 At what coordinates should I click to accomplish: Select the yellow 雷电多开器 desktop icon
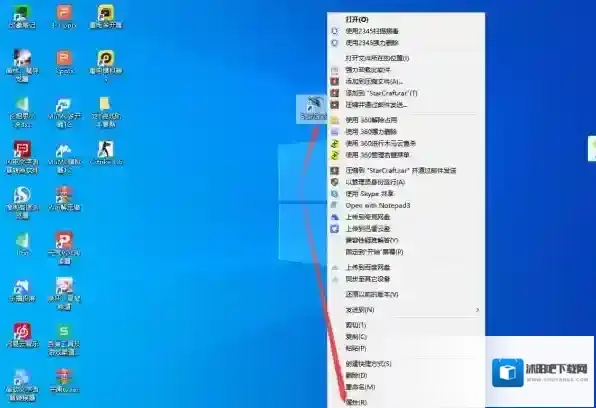click(x=106, y=17)
